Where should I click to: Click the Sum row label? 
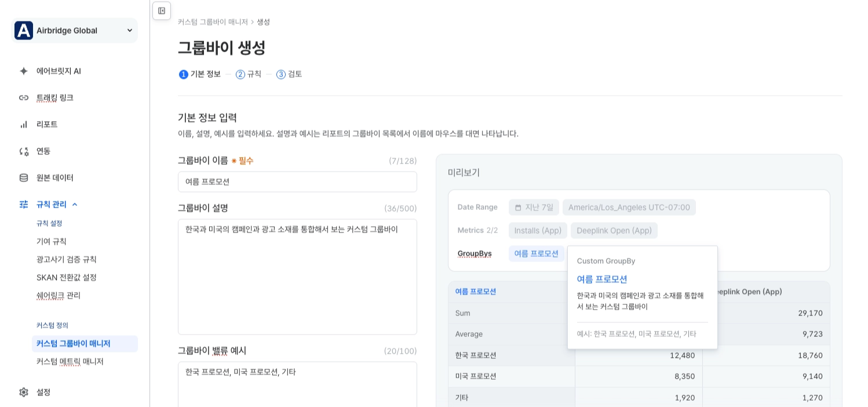pyautogui.click(x=463, y=313)
